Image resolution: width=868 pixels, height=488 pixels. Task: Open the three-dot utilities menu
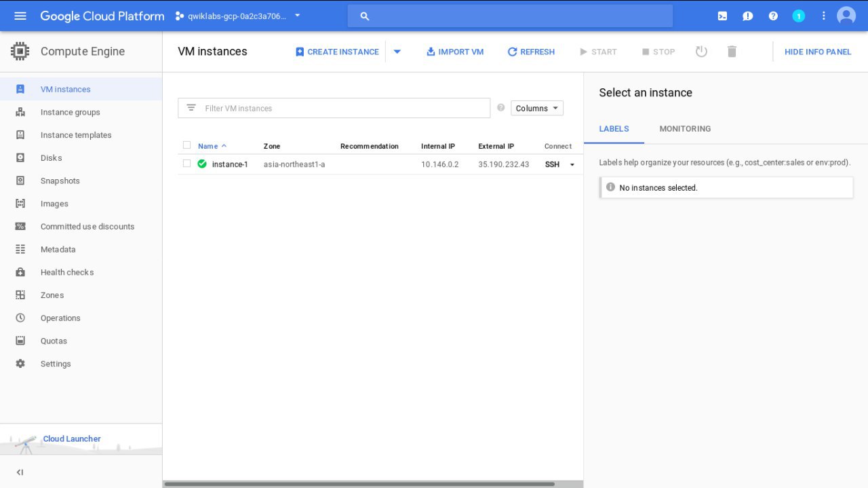[824, 16]
